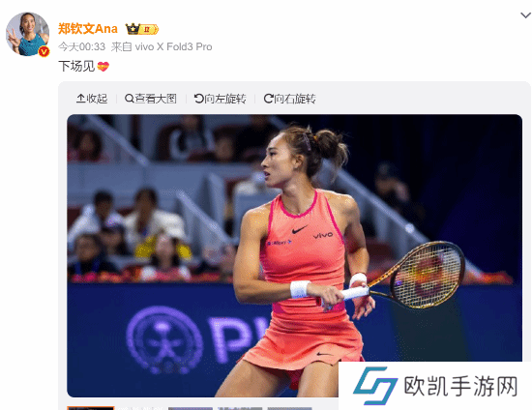The height and width of the screenshot is (410, 532).
Task: Rotate the photo left with 向左旋转
Action: pyautogui.click(x=220, y=99)
